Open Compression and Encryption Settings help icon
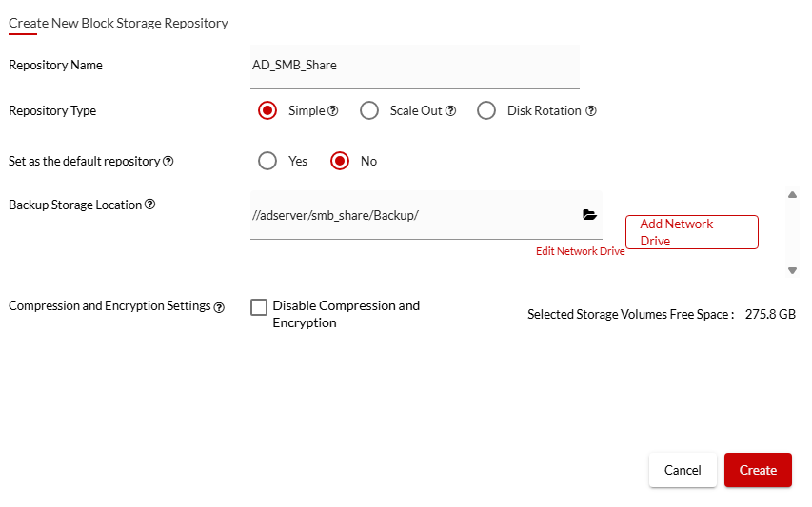The image size is (812, 507). tap(219, 307)
